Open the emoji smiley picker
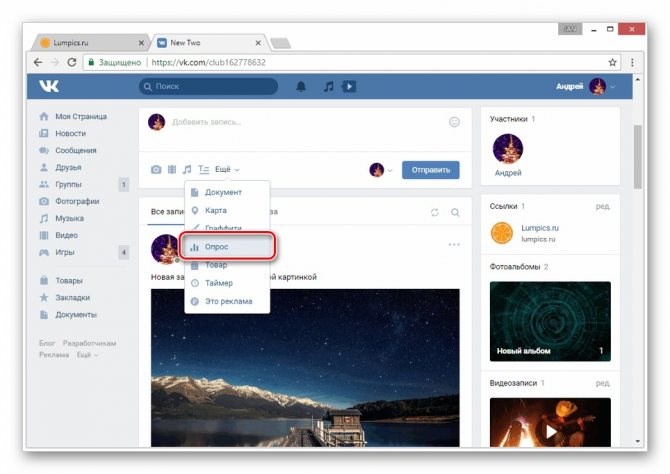The width and height of the screenshot is (670, 474). pos(454,122)
